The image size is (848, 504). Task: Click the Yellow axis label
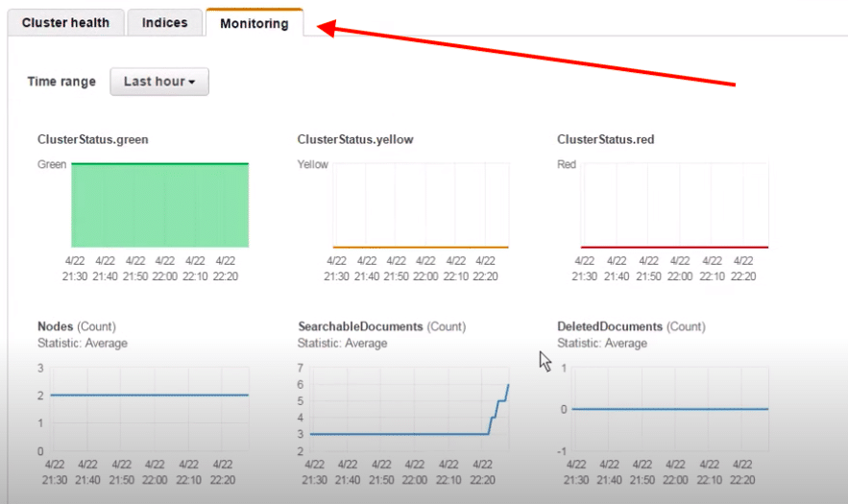pyautogui.click(x=312, y=164)
